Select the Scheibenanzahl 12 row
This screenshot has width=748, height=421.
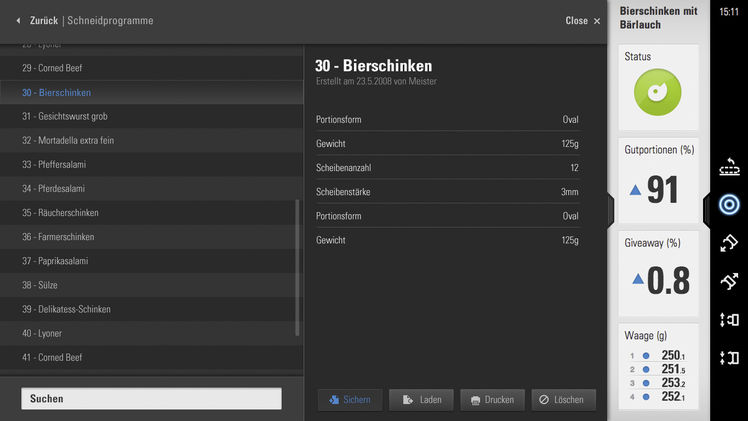click(447, 168)
